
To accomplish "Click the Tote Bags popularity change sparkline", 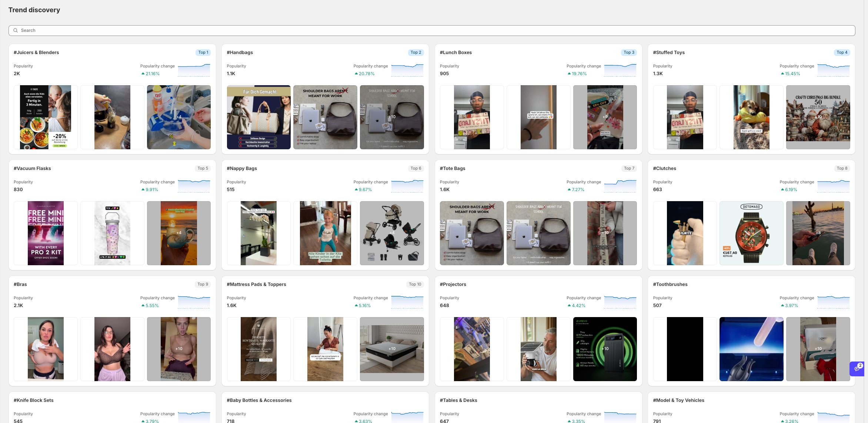I will (x=620, y=186).
